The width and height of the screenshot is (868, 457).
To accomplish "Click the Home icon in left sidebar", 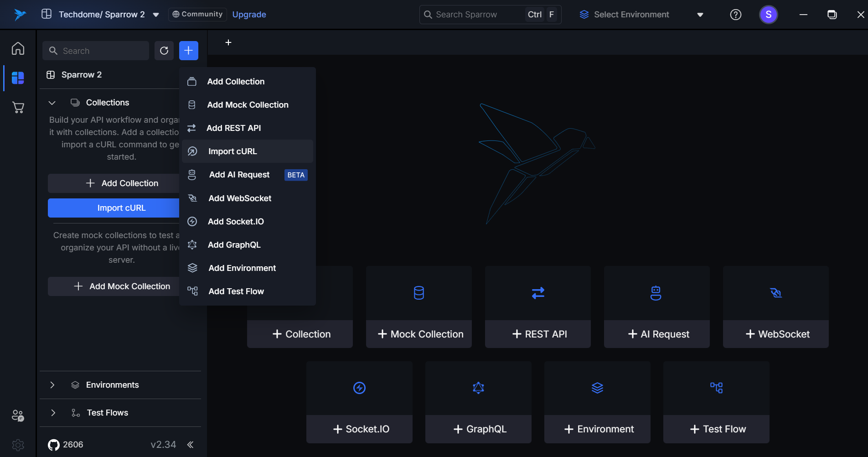I will [x=18, y=48].
